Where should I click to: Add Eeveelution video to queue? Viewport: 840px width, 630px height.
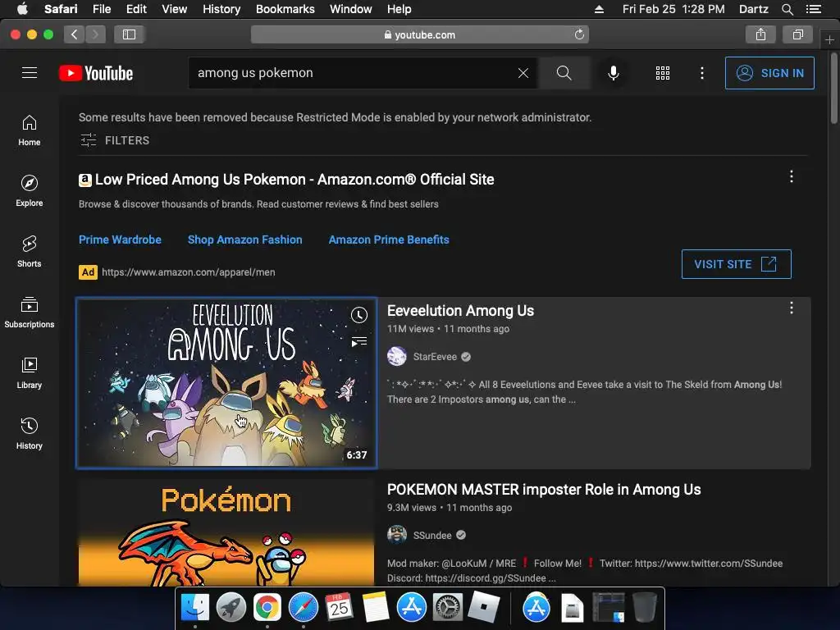359,342
